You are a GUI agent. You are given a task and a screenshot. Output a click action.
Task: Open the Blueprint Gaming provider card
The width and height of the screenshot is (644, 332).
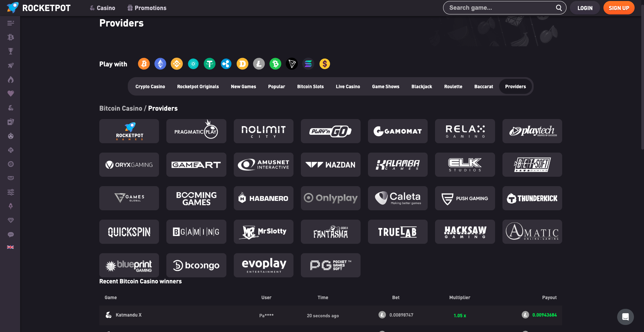pos(129,265)
